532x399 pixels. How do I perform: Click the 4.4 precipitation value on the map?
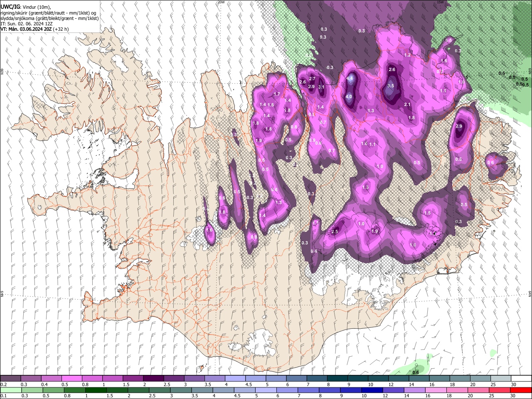[350, 78]
